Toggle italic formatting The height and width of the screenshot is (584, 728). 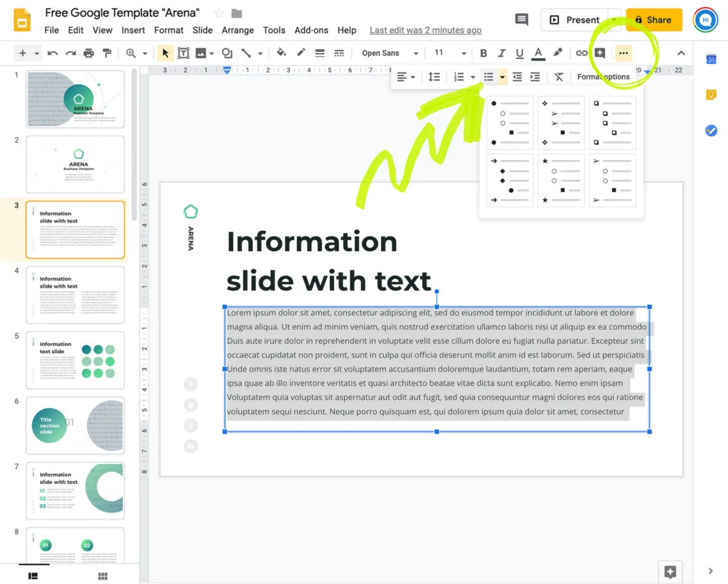click(x=501, y=53)
